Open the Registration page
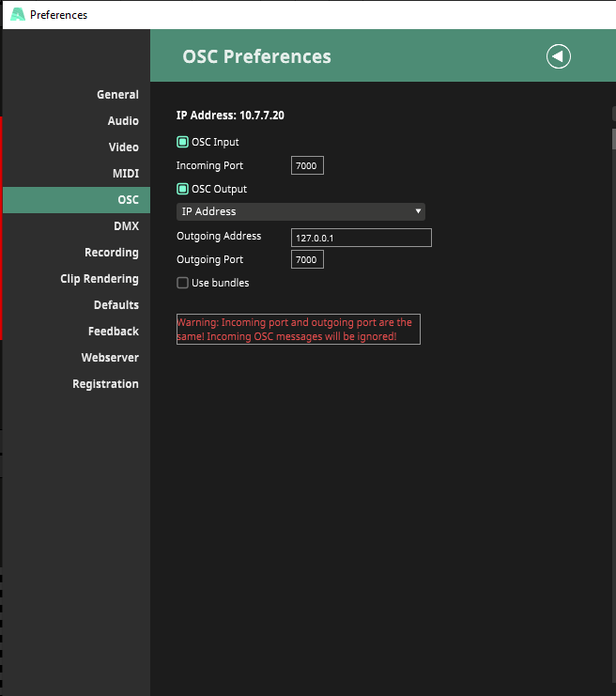Viewport: 616px width, 696px height. [105, 384]
